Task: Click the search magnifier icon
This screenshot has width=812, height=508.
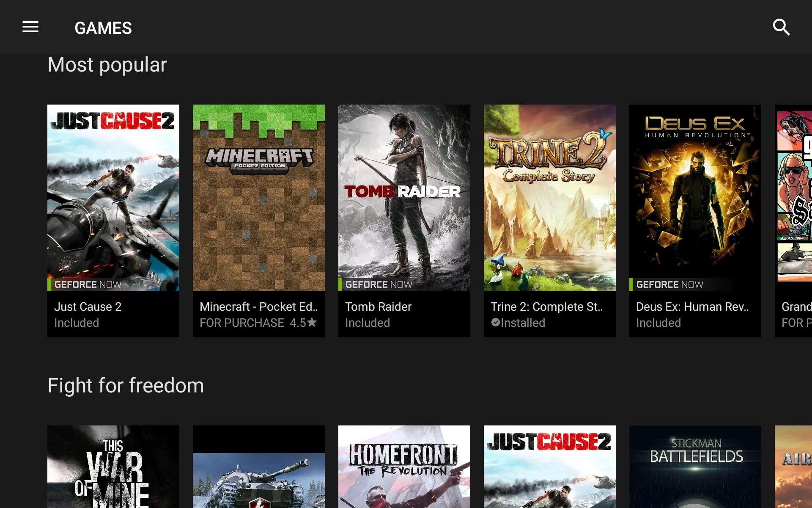Action: point(781,28)
